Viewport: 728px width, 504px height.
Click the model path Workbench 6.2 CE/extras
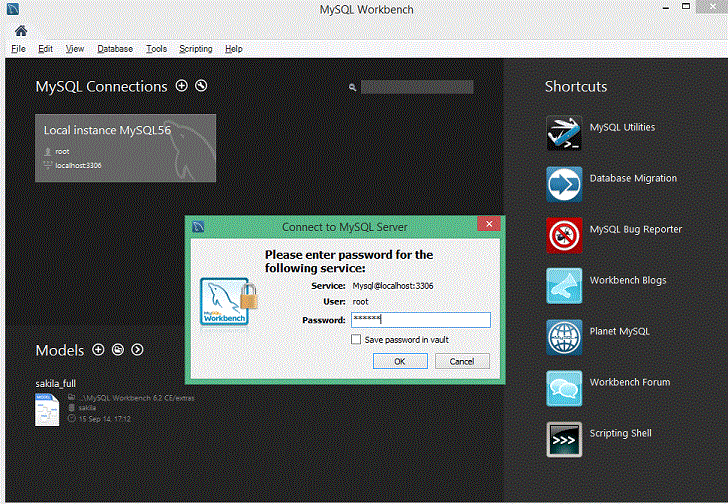136,398
